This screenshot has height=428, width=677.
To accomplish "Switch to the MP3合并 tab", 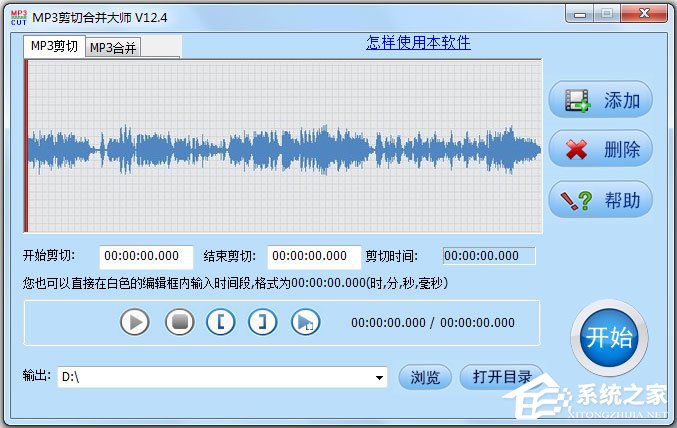I will click(113, 48).
